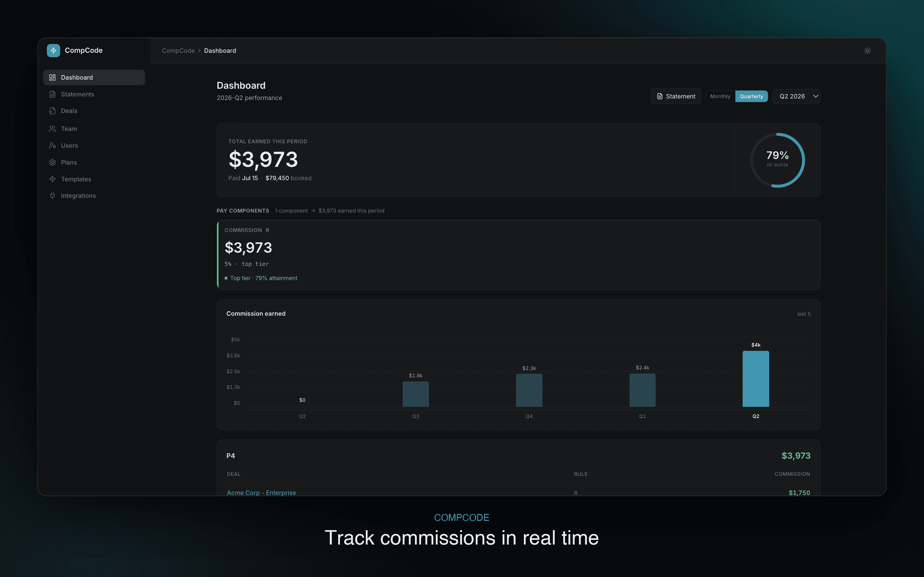This screenshot has height=577, width=924.
Task: Click the Deals icon in sidebar
Action: coord(52,111)
